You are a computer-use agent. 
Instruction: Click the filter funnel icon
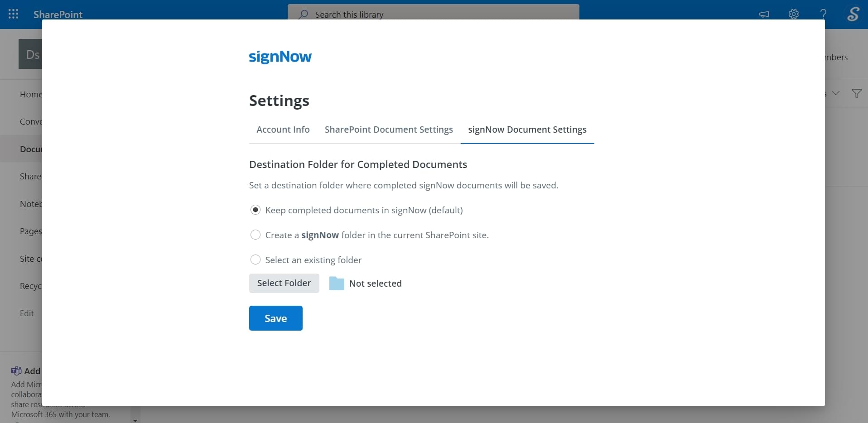(x=856, y=93)
